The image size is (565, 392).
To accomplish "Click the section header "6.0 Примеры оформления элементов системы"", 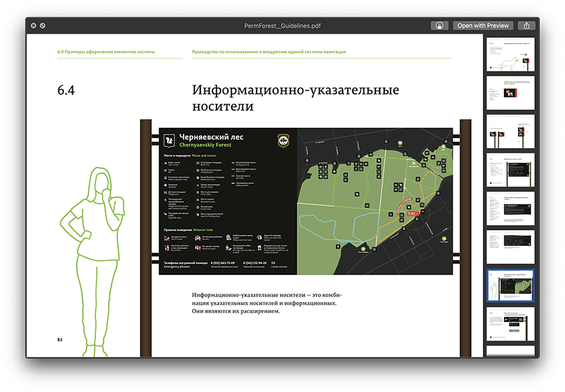I will pos(105,52).
